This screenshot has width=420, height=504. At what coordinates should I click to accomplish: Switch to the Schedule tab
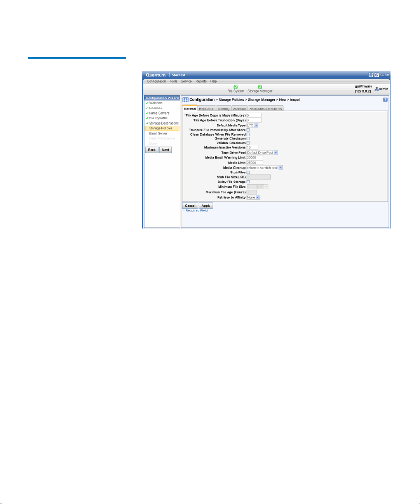[x=240, y=108]
